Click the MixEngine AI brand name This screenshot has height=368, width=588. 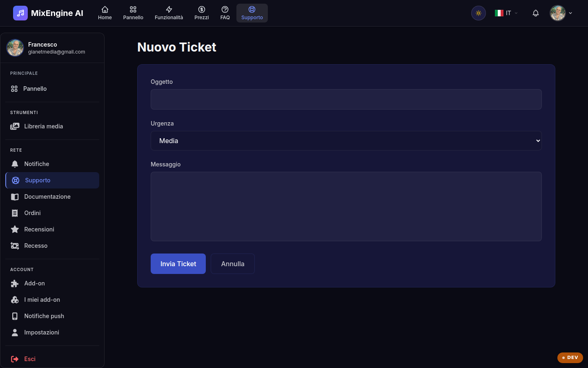point(57,13)
